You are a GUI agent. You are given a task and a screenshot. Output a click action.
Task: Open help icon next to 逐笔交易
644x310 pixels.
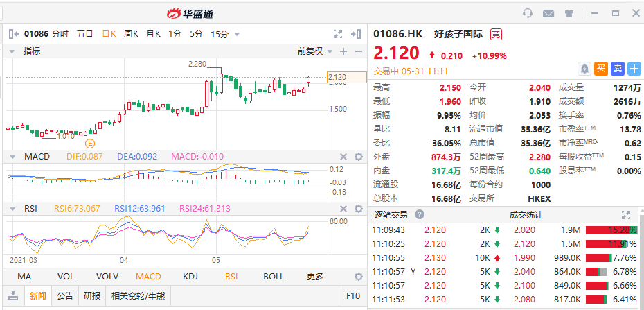(x=420, y=214)
